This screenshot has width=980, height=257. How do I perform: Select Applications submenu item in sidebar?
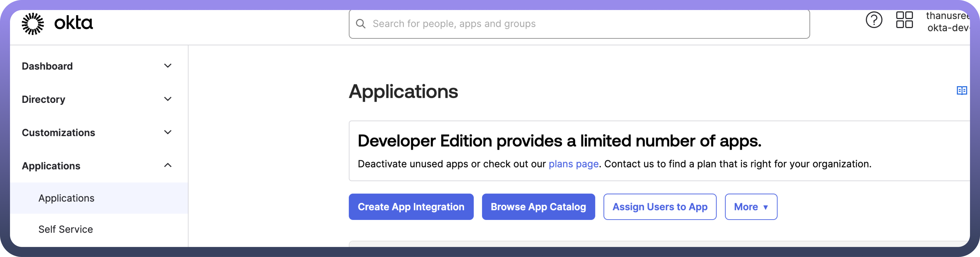[66, 198]
